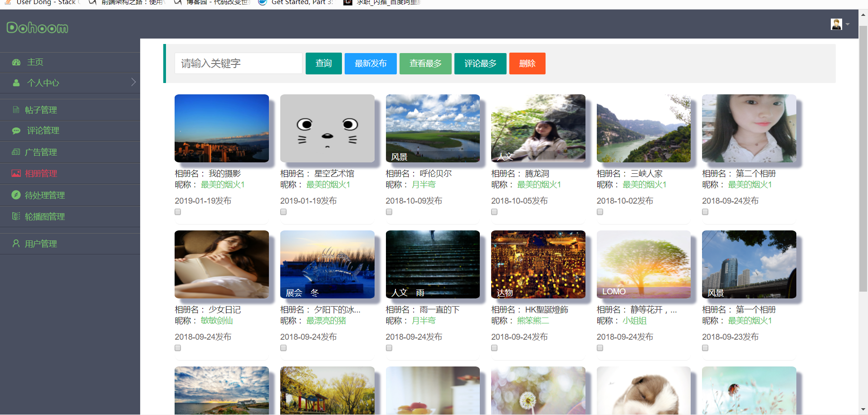
Task: Click the orange 删除 button
Action: pos(527,63)
